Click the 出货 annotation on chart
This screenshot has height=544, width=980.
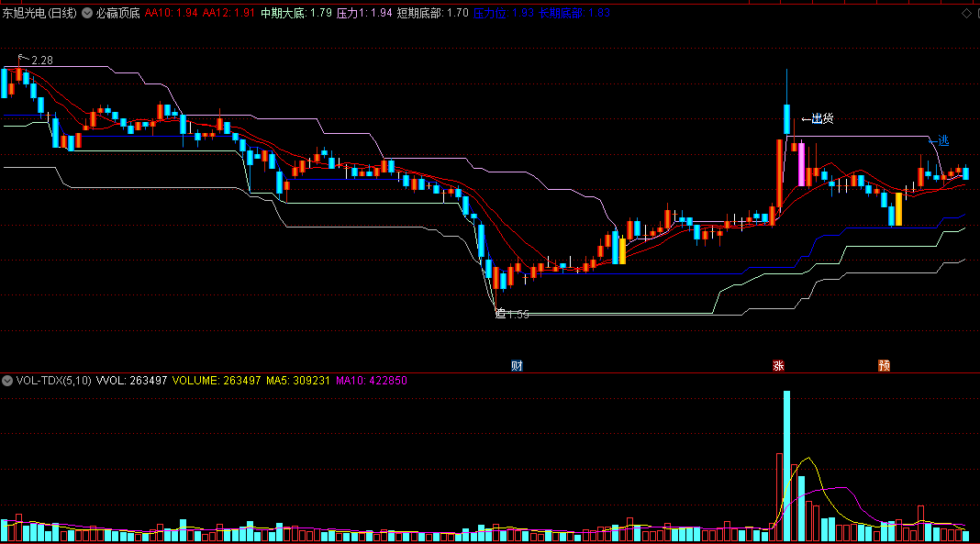click(x=818, y=118)
